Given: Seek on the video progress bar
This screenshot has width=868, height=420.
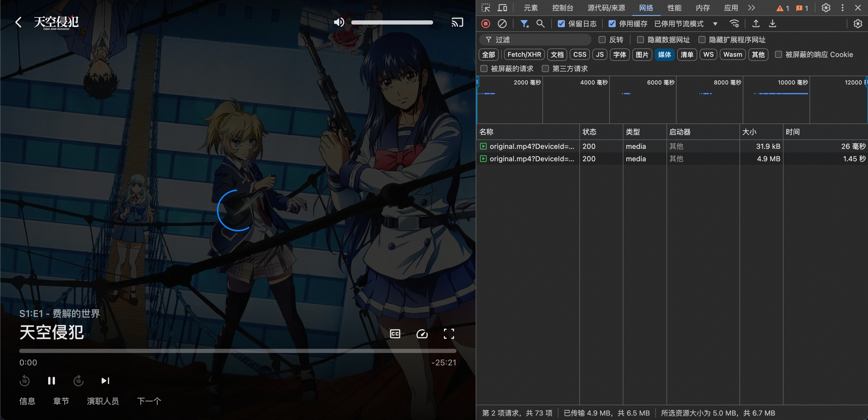Looking at the screenshot, I should click(238, 351).
